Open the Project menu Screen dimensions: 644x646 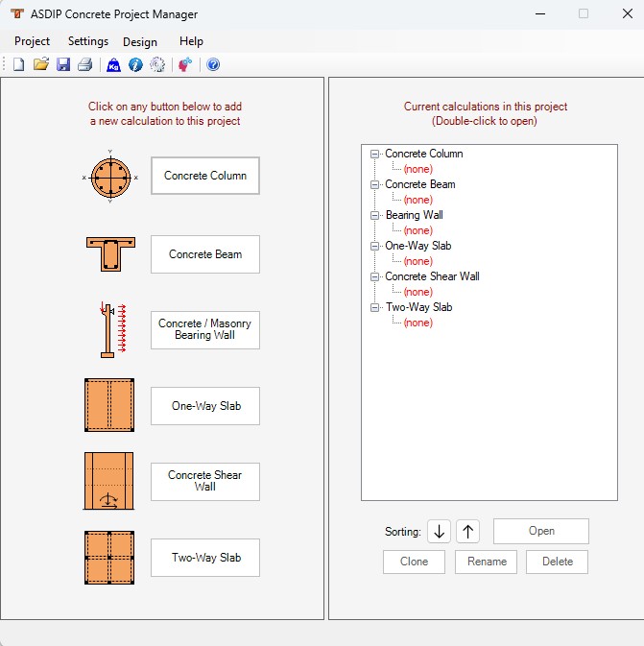pyautogui.click(x=32, y=41)
